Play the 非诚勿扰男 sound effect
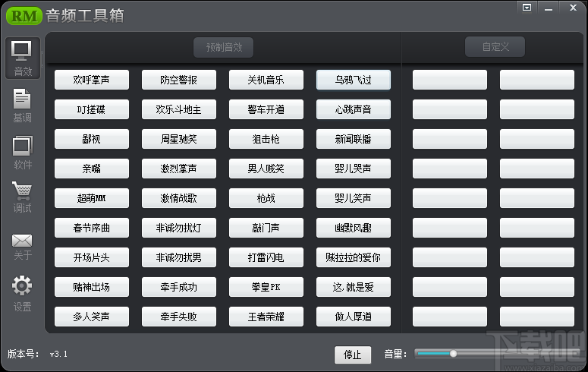 (179, 257)
